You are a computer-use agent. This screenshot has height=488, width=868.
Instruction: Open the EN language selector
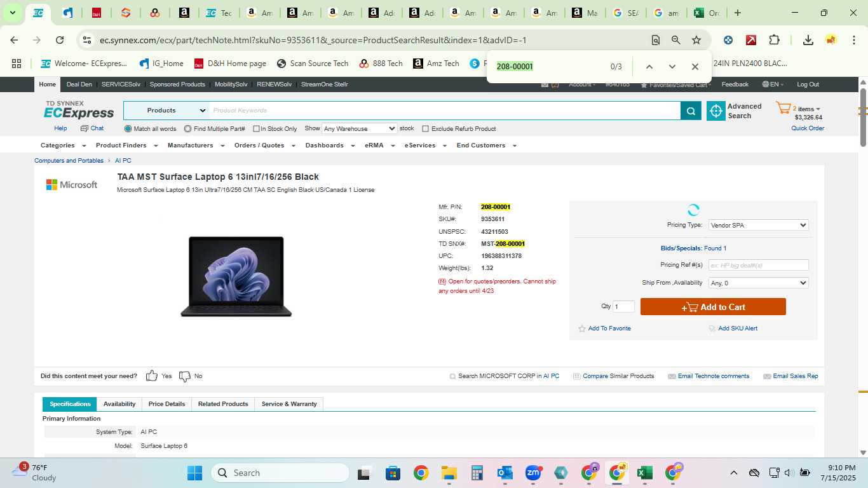point(773,85)
